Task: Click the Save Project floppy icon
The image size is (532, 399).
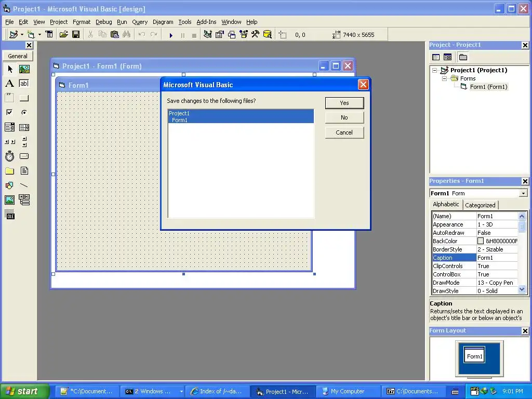Action: 76,35
